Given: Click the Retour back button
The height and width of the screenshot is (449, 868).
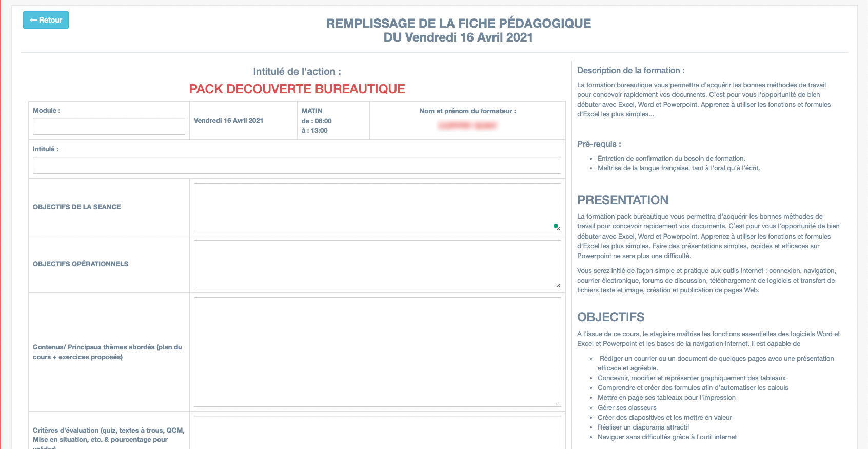Looking at the screenshot, I should (46, 20).
